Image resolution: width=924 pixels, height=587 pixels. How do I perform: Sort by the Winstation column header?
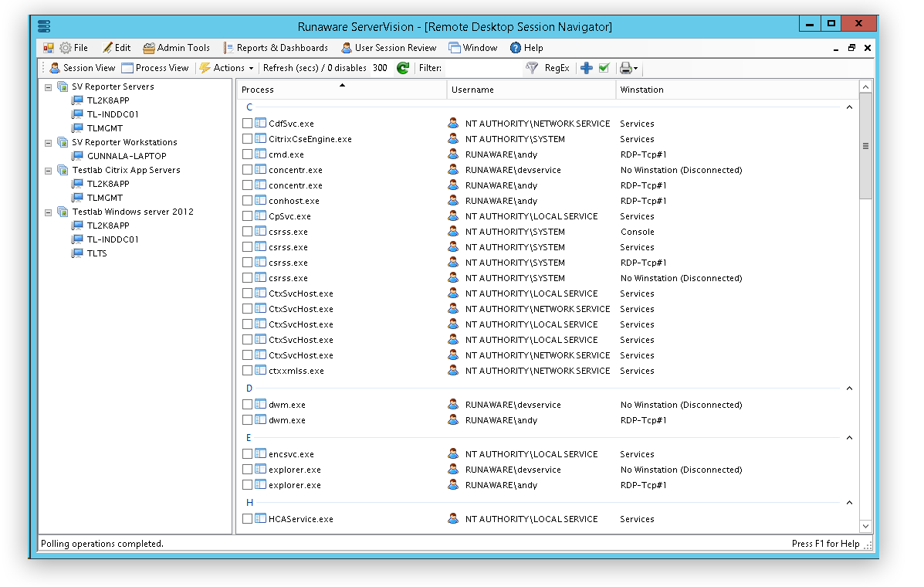pyautogui.click(x=736, y=90)
